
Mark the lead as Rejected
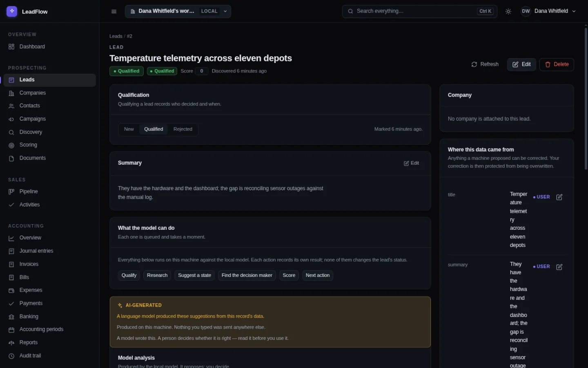pyautogui.click(x=183, y=129)
